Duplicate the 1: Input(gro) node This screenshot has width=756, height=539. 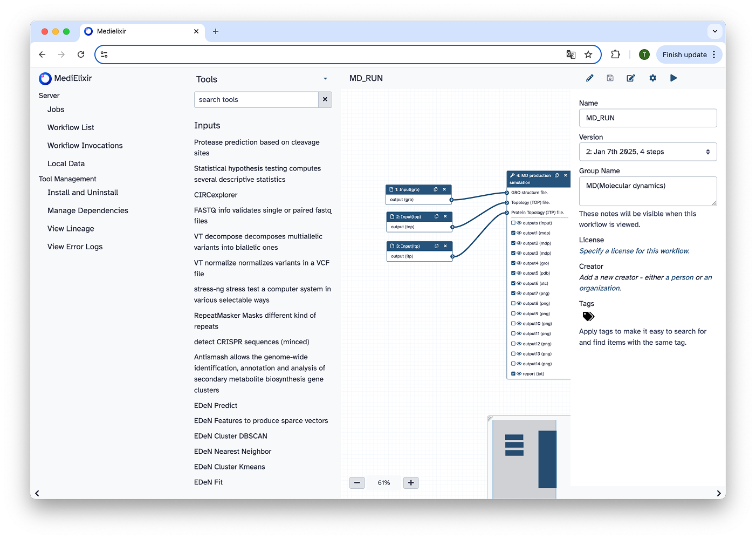(x=436, y=189)
